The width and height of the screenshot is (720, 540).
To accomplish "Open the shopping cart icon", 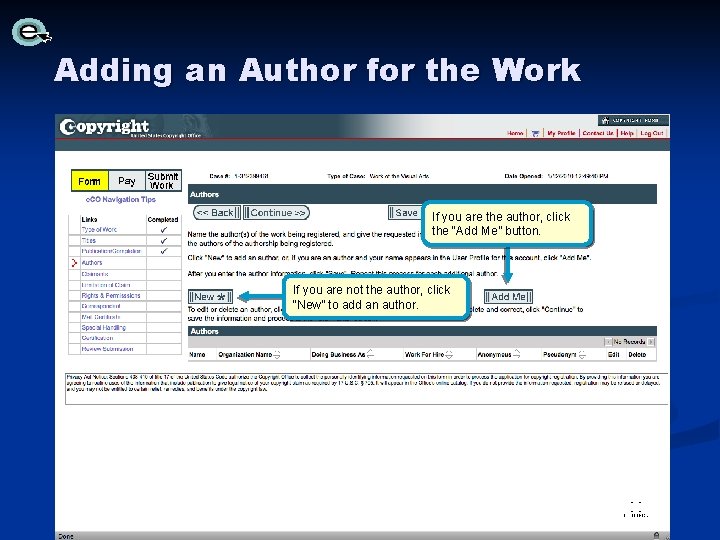I will 535,134.
